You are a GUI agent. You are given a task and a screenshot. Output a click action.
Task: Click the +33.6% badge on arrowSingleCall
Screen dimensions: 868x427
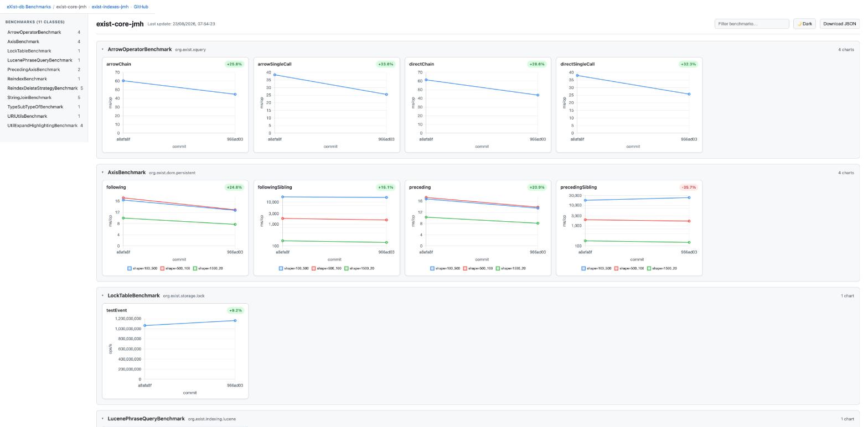(386, 64)
